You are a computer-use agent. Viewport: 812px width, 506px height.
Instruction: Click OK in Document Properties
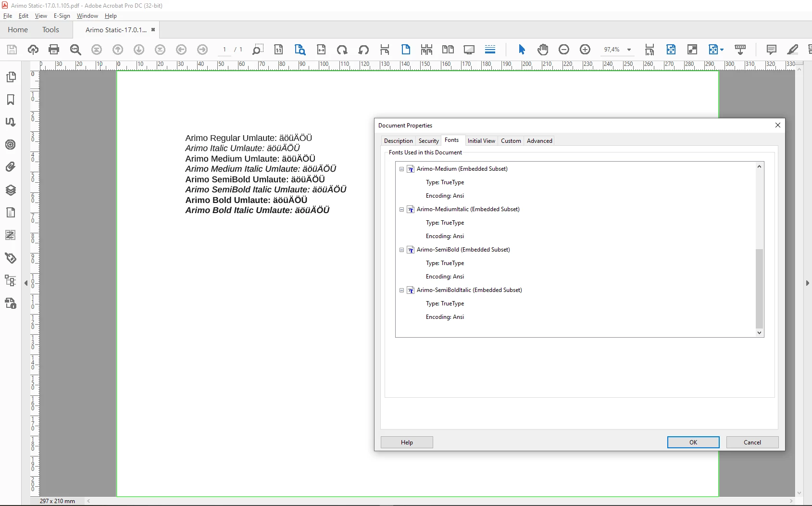click(x=693, y=443)
